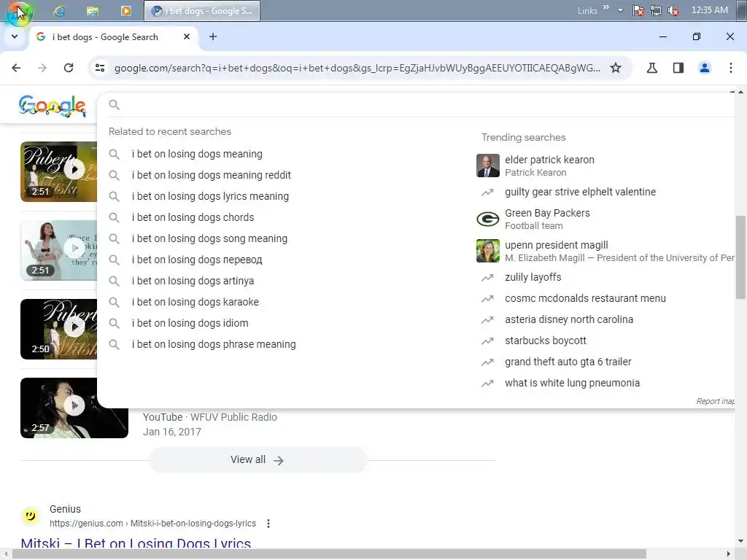Open the Chrome three-dot menu
Screen dimensions: 747x560
point(731,68)
